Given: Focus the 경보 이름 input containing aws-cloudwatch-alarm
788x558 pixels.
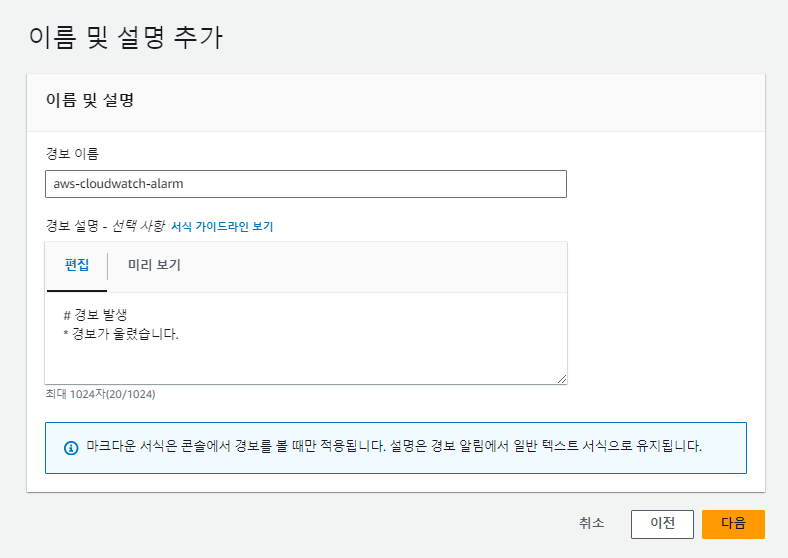Looking at the screenshot, I should pos(305,184).
